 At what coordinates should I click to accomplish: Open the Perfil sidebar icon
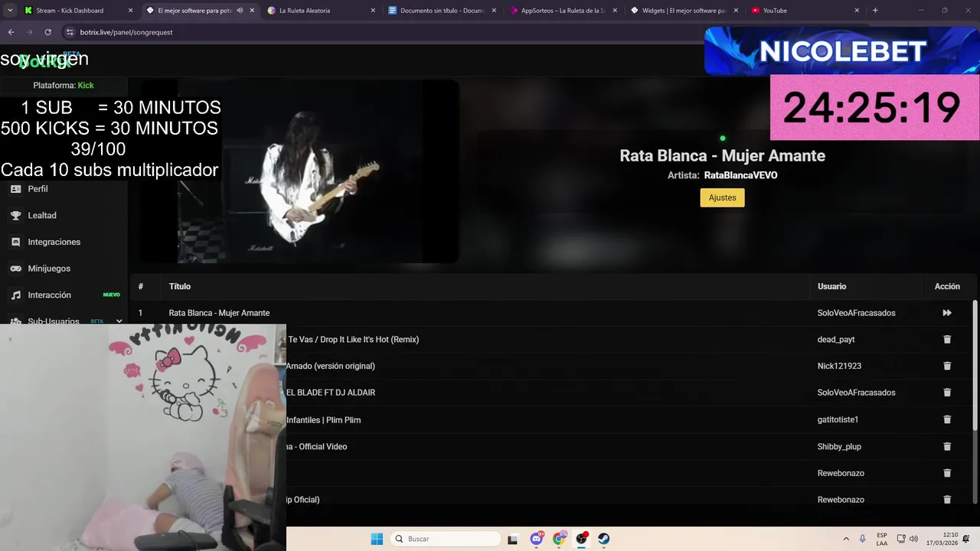point(15,189)
